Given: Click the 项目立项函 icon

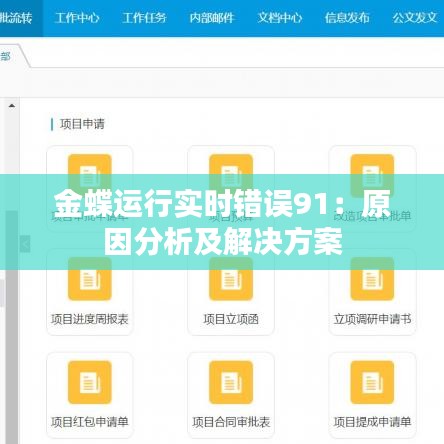Looking at the screenshot, I should (231, 279).
